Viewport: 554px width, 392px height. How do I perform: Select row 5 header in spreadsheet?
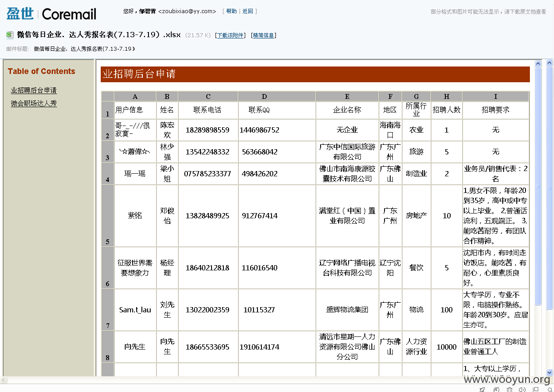(x=107, y=216)
